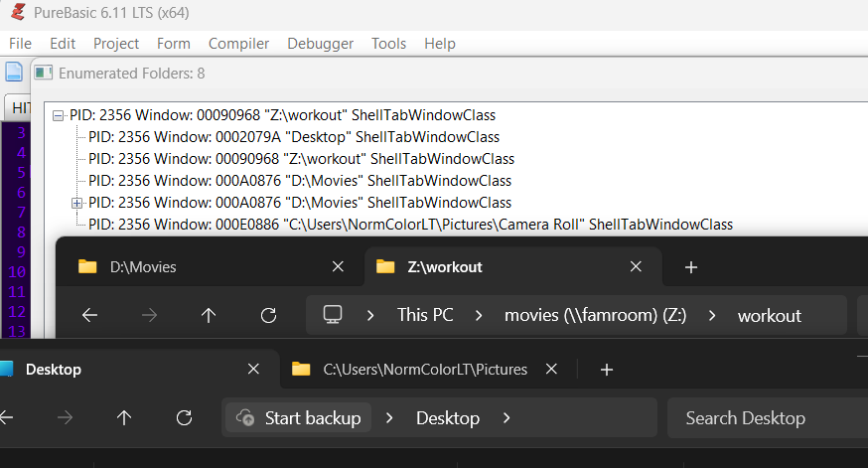The height and width of the screenshot is (468, 868).
Task: Expand chevron after This PC breadcrumb
Action: point(479,315)
